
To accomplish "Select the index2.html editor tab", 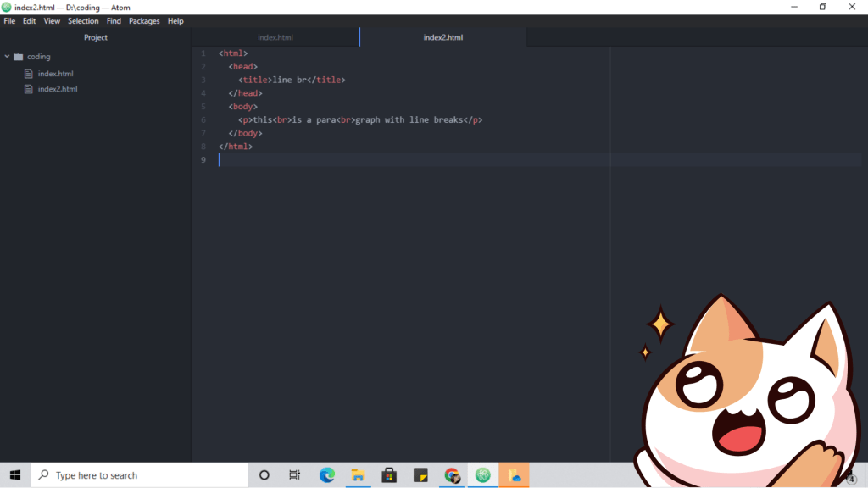I will click(x=442, y=37).
